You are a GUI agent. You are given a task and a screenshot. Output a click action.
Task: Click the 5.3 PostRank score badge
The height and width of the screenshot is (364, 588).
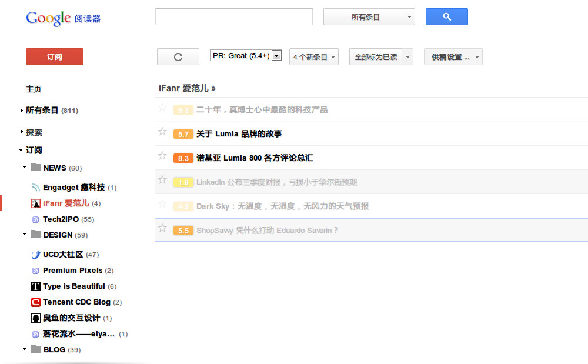183,110
